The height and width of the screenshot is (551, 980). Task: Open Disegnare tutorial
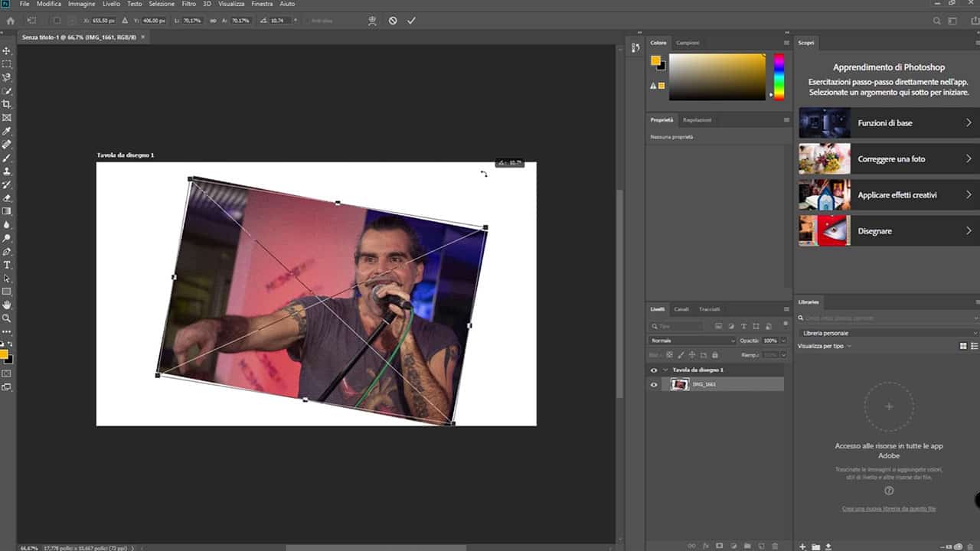pyautogui.click(x=889, y=231)
